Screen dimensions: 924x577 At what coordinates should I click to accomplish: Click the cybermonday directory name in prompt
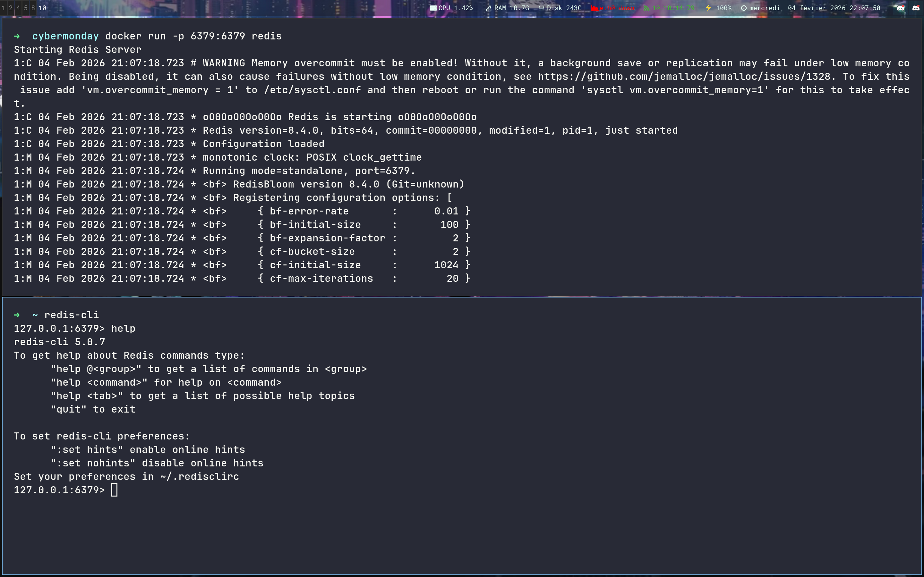click(65, 36)
